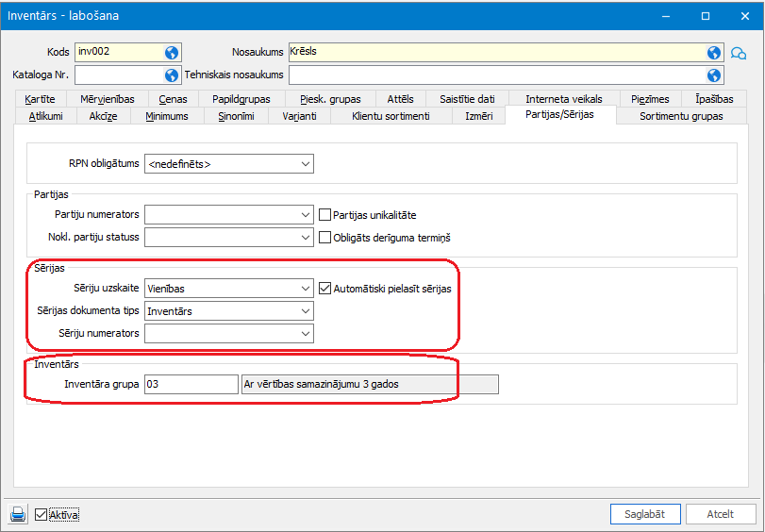Open the Interneta veikals tab

pos(564,99)
